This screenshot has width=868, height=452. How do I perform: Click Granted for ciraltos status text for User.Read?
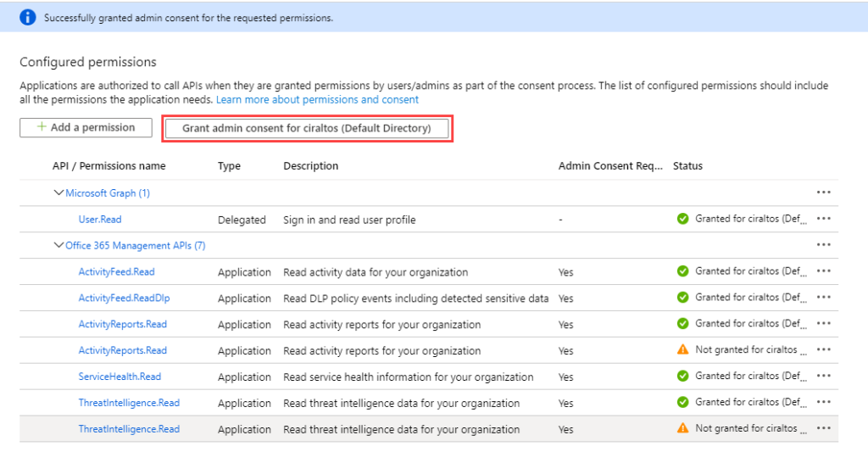click(751, 219)
